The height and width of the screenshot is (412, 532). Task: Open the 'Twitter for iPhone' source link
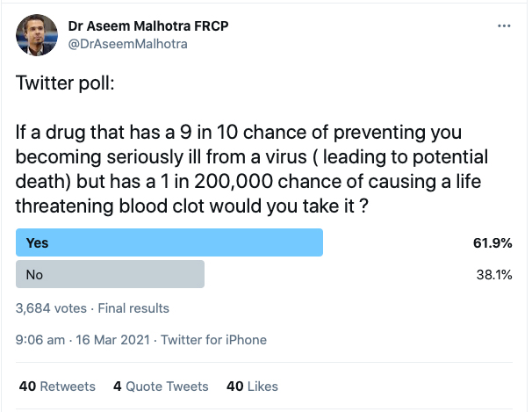point(213,339)
